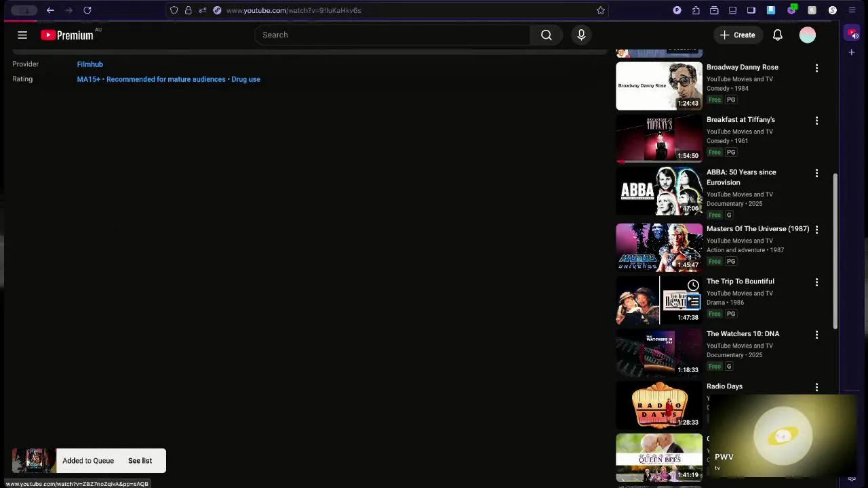Play the ABBA documentary thumbnail
868x488 pixels.
(659, 191)
